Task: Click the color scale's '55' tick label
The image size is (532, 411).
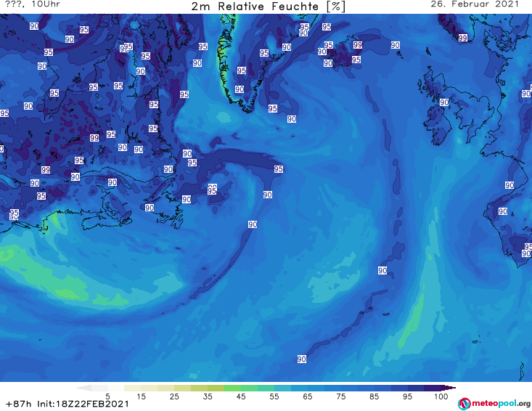Action: 274,396
